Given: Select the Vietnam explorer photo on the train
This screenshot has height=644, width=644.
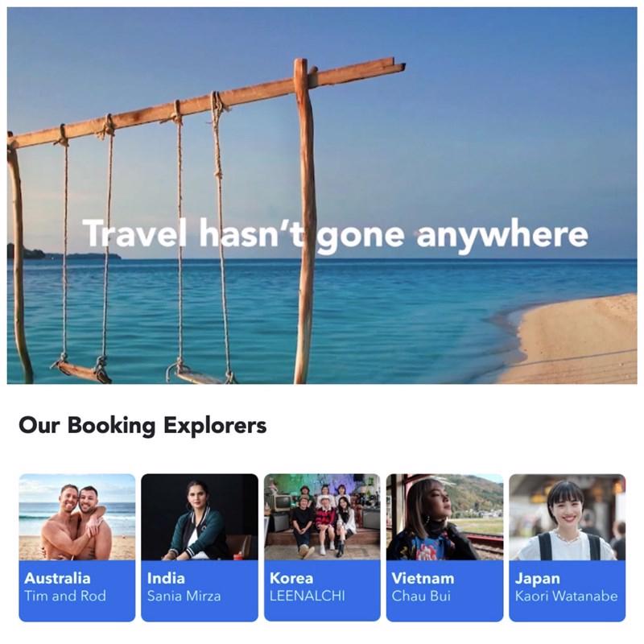Looking at the screenshot, I should 445,517.
